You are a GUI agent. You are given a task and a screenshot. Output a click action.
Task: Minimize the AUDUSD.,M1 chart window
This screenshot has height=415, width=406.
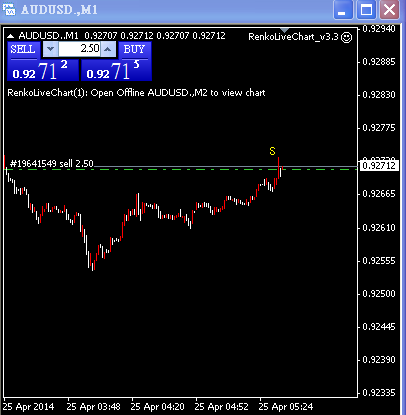point(343,10)
